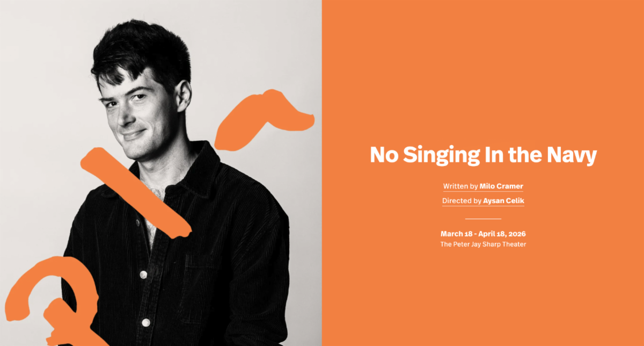Click the man's visible ear

182,97
